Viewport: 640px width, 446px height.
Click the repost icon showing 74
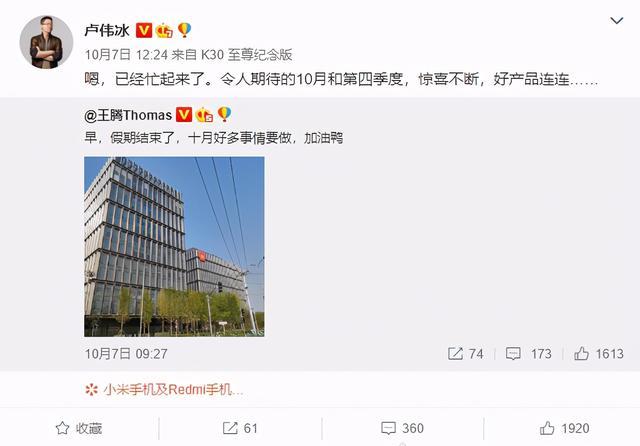[x=465, y=353]
